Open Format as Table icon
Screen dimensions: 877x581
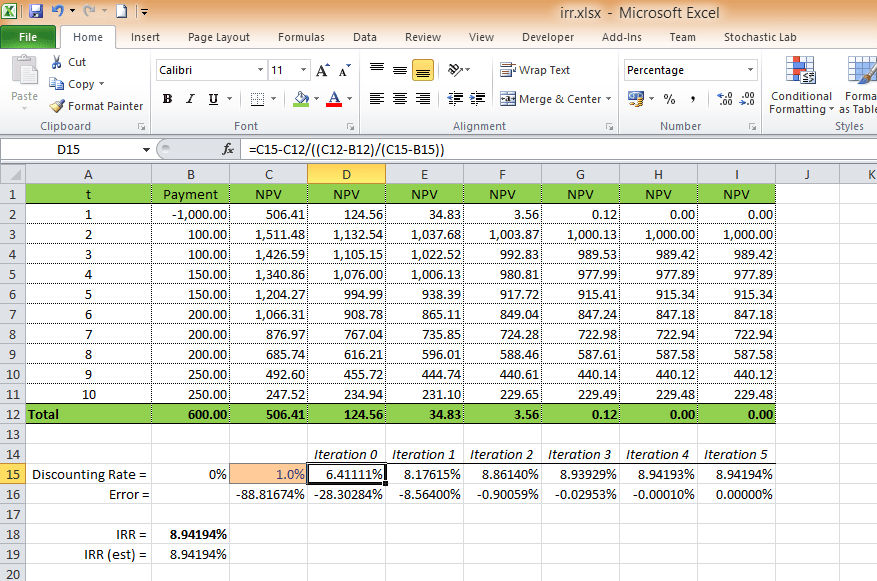(862, 70)
